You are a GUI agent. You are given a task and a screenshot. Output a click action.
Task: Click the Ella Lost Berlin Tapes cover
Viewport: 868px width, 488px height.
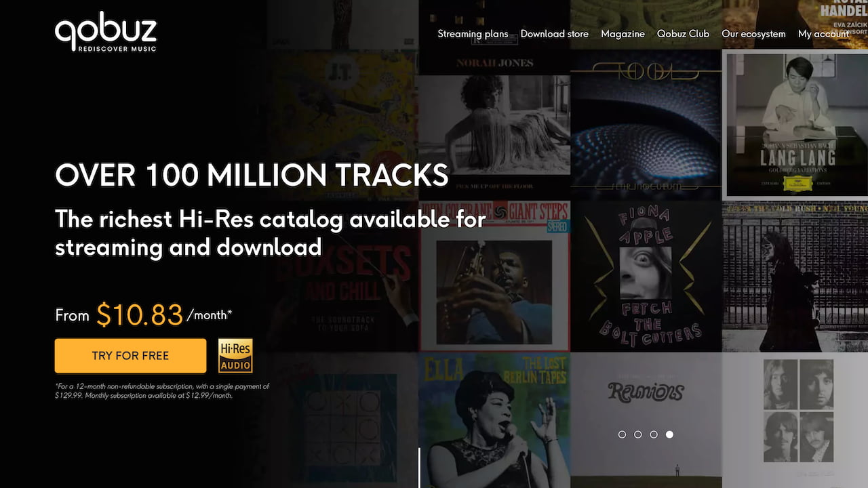[494, 420]
